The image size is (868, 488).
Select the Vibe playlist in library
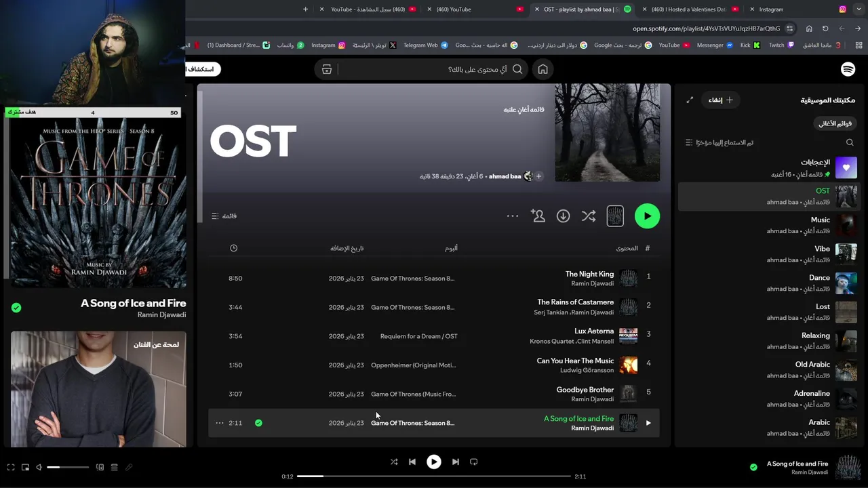point(769,254)
